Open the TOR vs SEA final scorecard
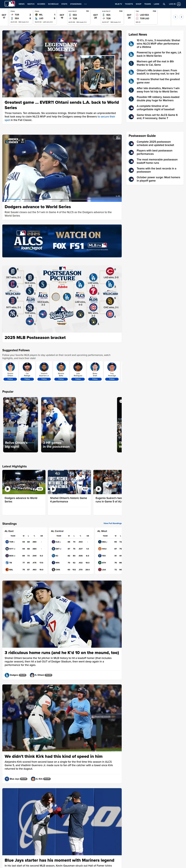Screen dimensions: 186x868 coord(21,17)
